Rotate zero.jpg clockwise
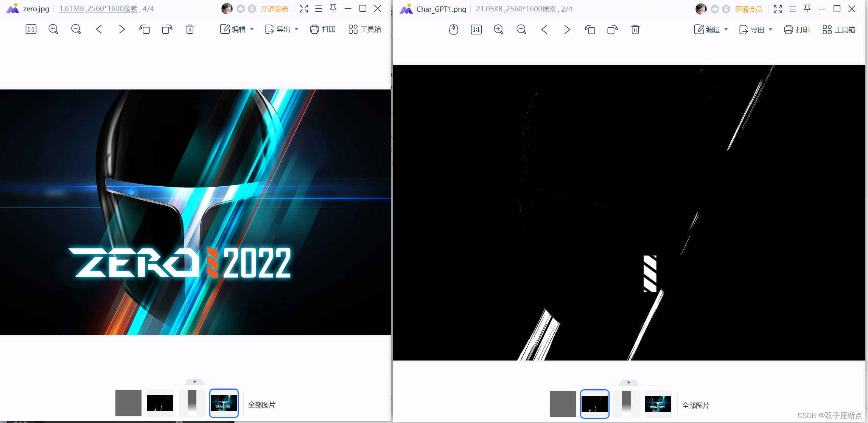 tap(167, 29)
